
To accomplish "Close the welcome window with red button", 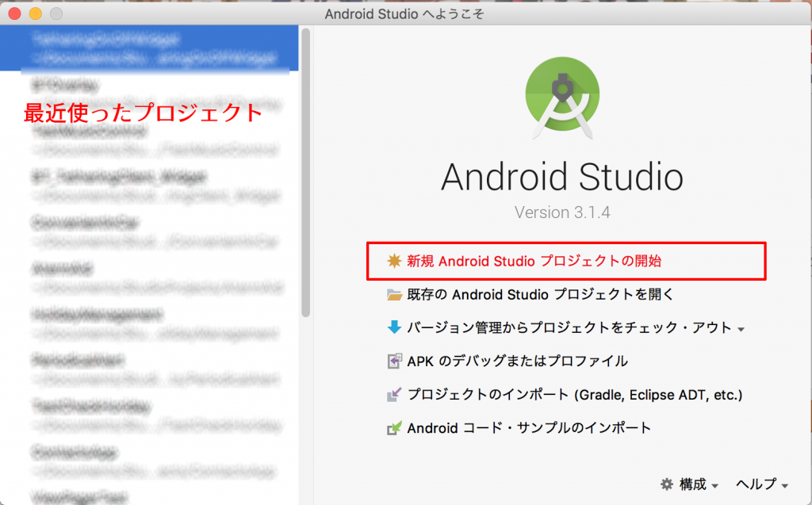I will point(14,13).
